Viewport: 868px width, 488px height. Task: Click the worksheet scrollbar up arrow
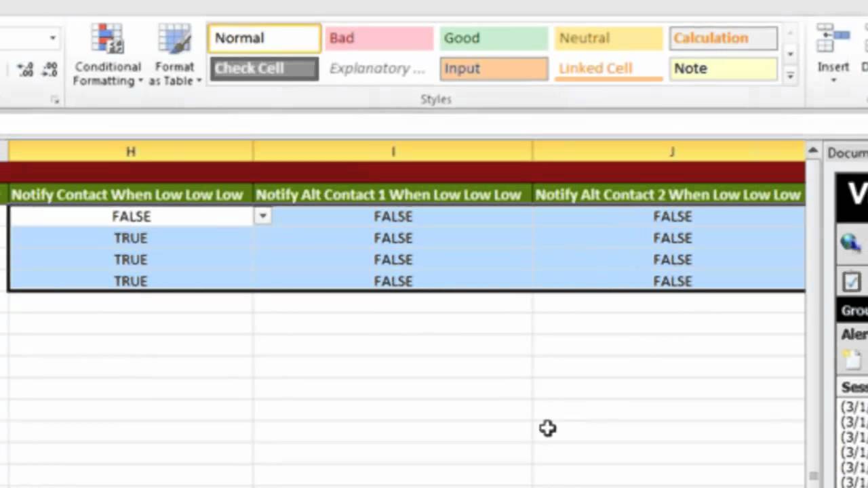(814, 151)
